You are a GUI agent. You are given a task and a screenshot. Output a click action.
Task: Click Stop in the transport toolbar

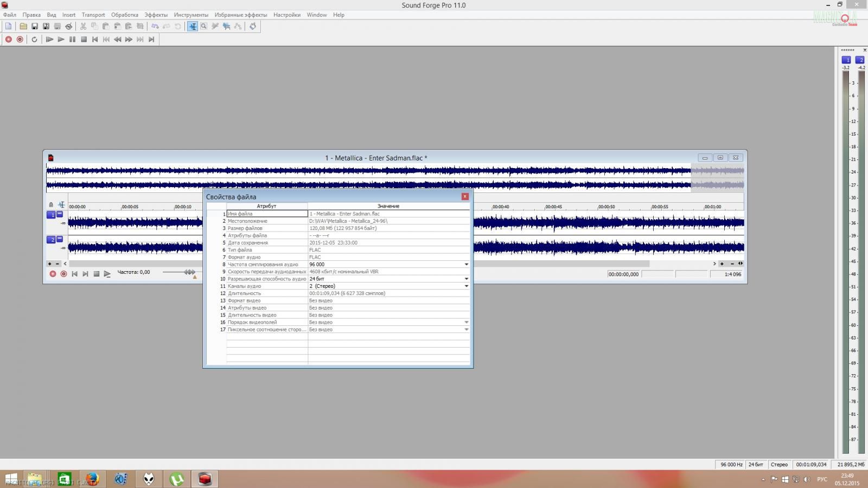(x=84, y=39)
